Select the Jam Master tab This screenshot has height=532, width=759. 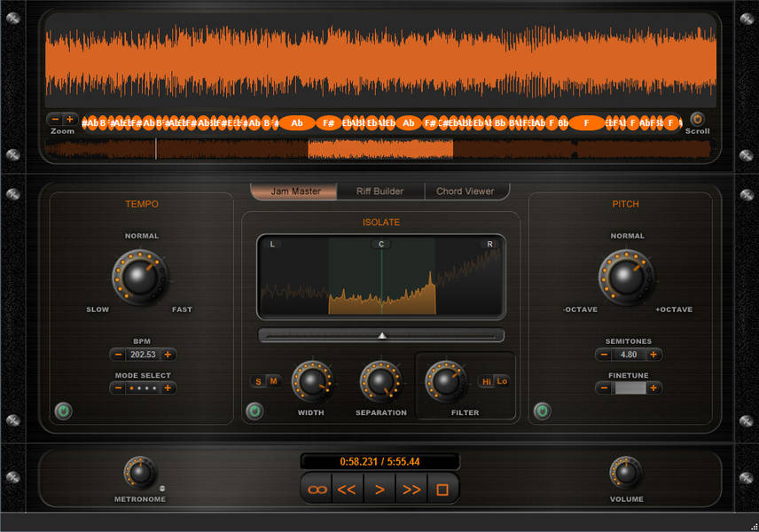pos(295,191)
